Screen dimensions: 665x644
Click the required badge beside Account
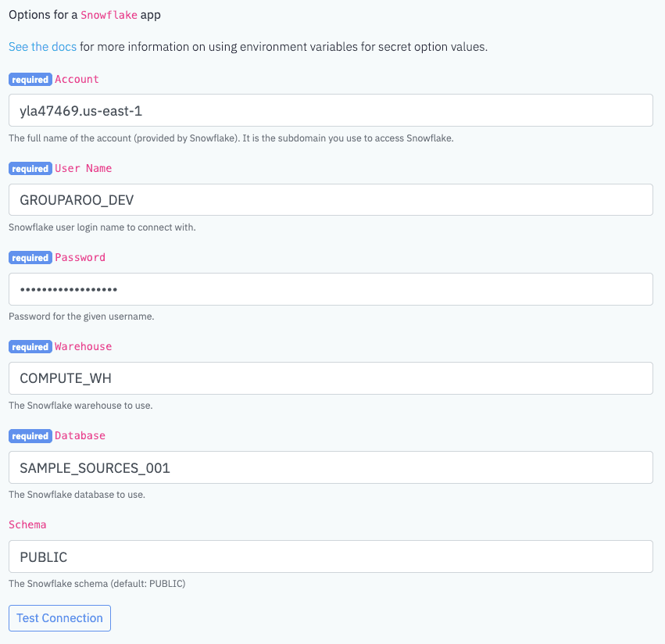(30, 80)
